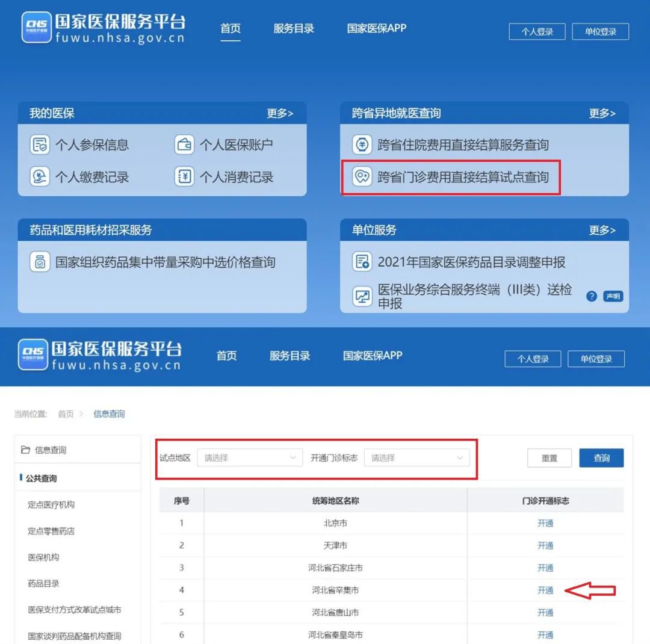The height and width of the screenshot is (644, 650).
Task: Open 个人缴费记录 link
Action: click(92, 177)
